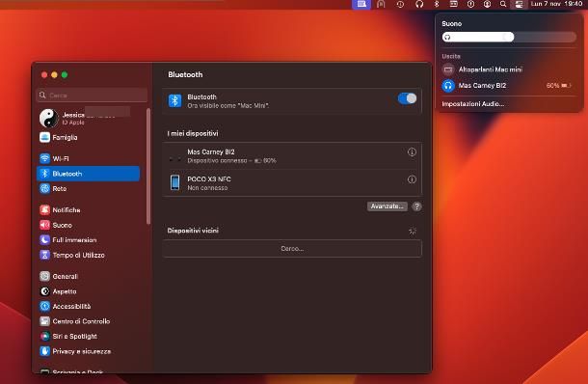Open Full immersion settings

(x=89, y=240)
